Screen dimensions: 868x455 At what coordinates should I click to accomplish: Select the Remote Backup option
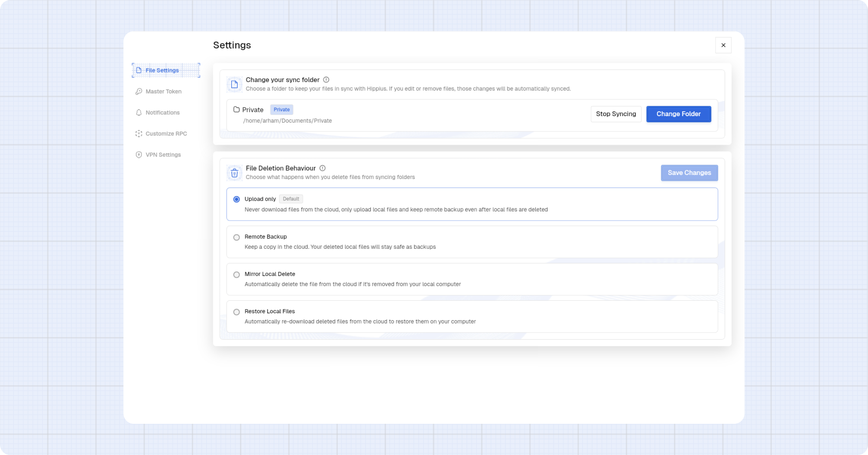tap(236, 237)
